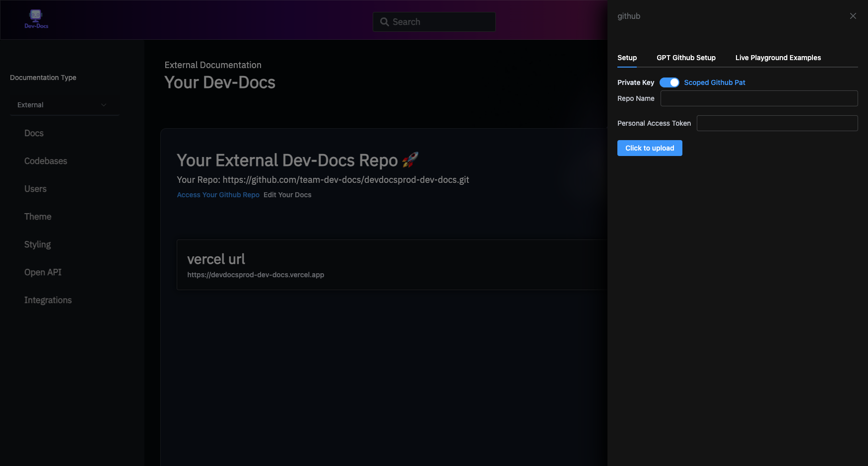Image resolution: width=868 pixels, height=466 pixels.
Task: Open the Integrations sidebar item
Action: point(48,300)
